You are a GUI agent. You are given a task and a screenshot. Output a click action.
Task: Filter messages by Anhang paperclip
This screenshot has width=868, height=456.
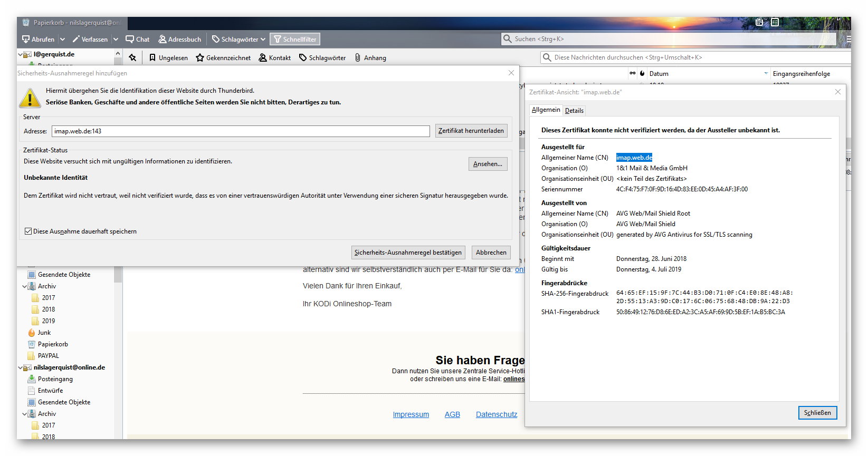370,57
